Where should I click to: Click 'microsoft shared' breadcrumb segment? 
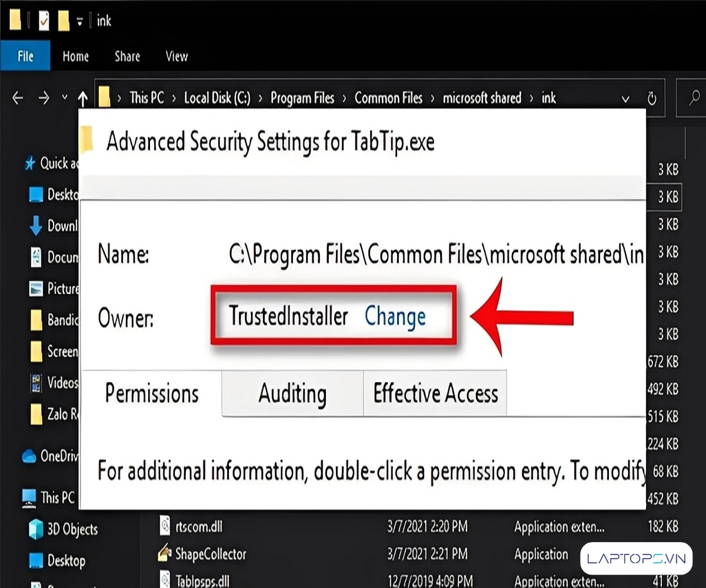482,98
